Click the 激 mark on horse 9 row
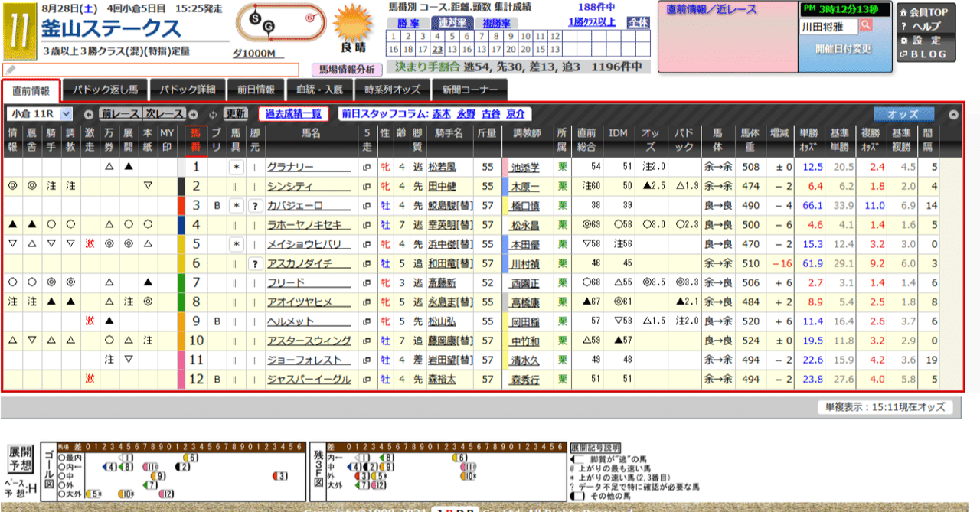The width and height of the screenshot is (980, 512). [90, 321]
